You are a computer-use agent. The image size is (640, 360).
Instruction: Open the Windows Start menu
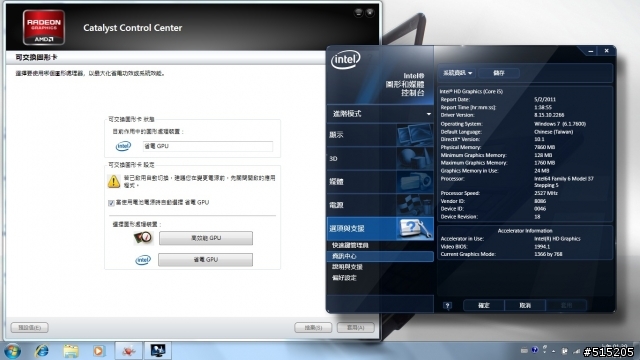click(x=13, y=351)
